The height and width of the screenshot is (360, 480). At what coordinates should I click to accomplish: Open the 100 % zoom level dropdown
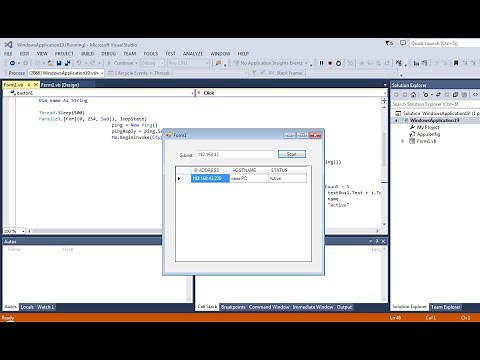(x=23, y=231)
